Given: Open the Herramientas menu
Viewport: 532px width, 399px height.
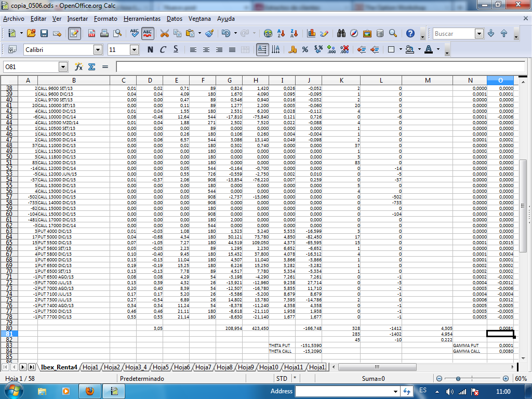Looking at the screenshot, I should click(142, 19).
